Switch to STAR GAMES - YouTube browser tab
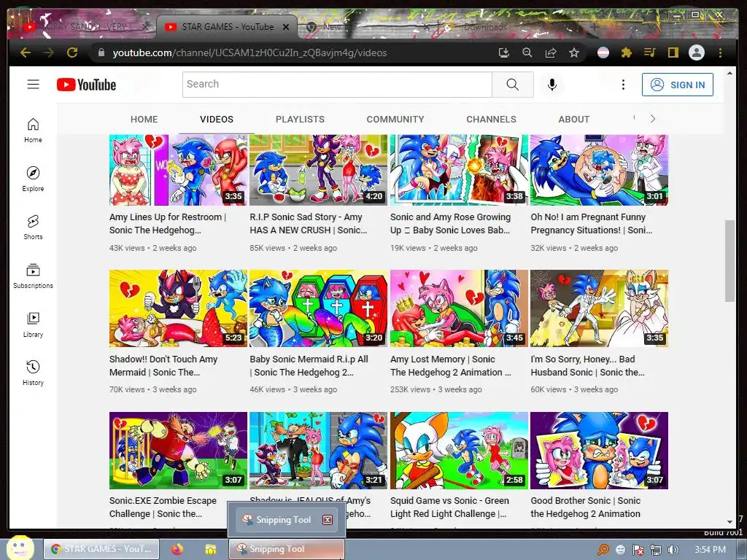 227,27
